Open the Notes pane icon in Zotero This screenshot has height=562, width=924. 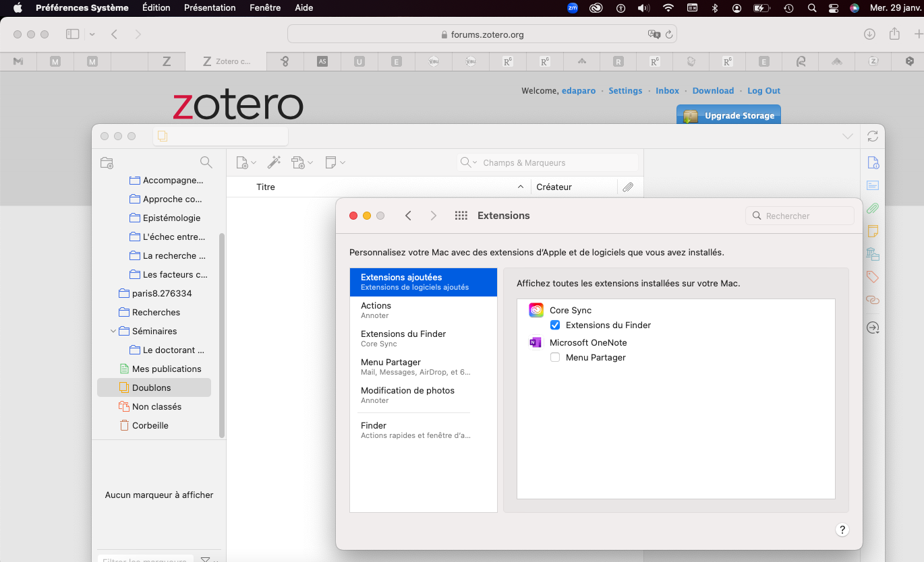click(873, 231)
